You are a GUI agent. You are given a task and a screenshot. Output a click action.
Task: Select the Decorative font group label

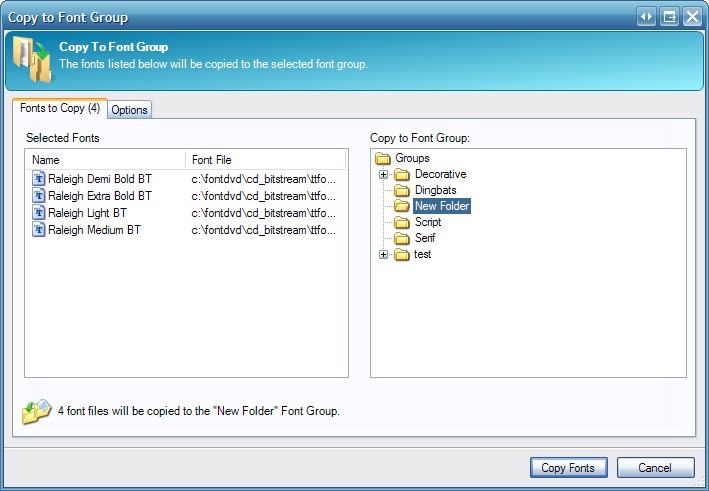[x=440, y=174]
